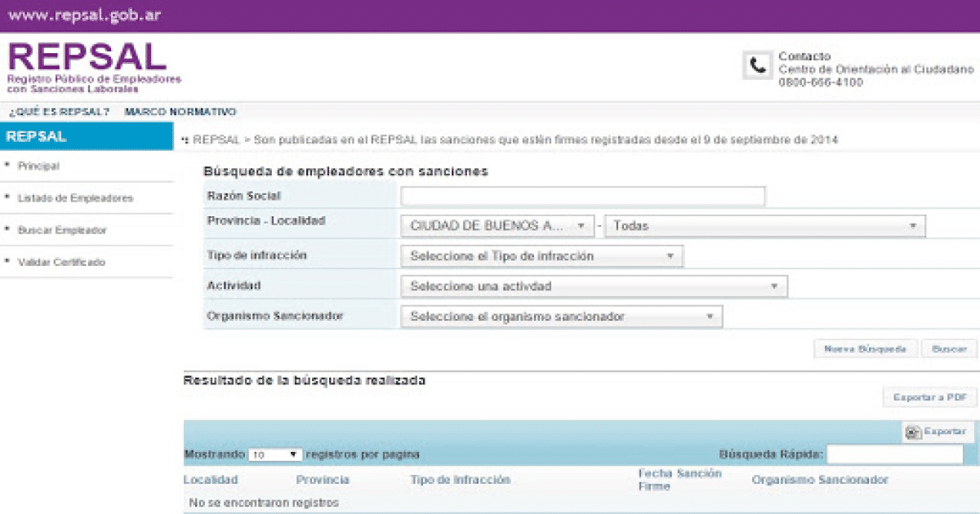The image size is (980, 514).
Task: Open the Marco Normativo menu item
Action: coord(180,112)
